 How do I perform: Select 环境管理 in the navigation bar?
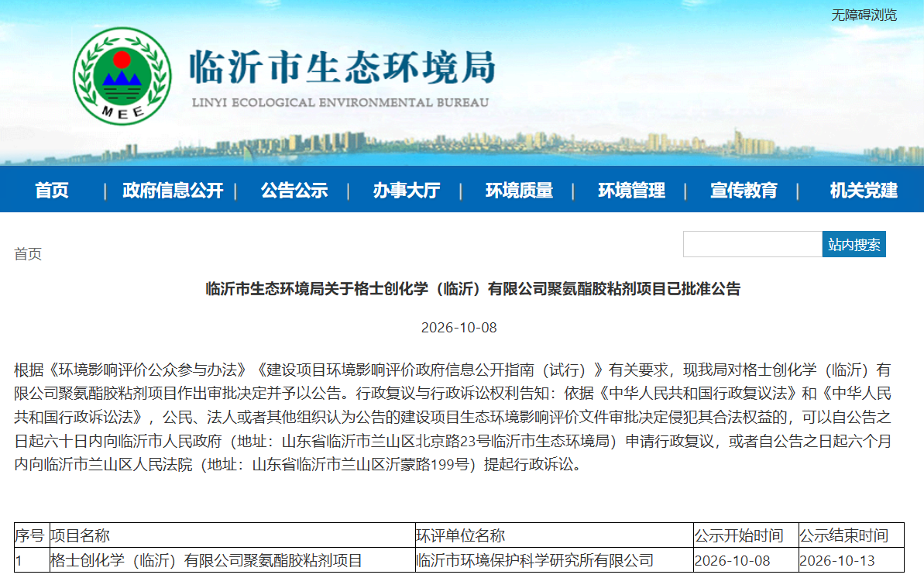point(632,191)
